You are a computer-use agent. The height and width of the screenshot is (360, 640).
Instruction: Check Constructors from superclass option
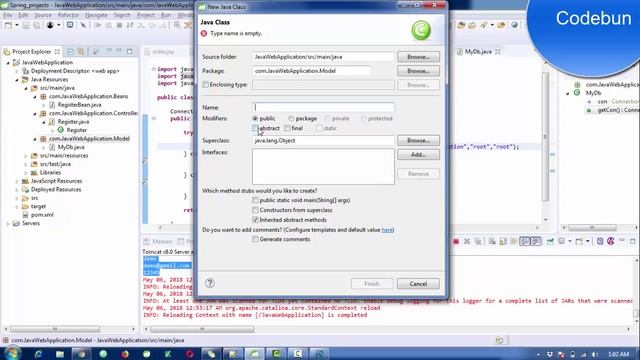255,210
